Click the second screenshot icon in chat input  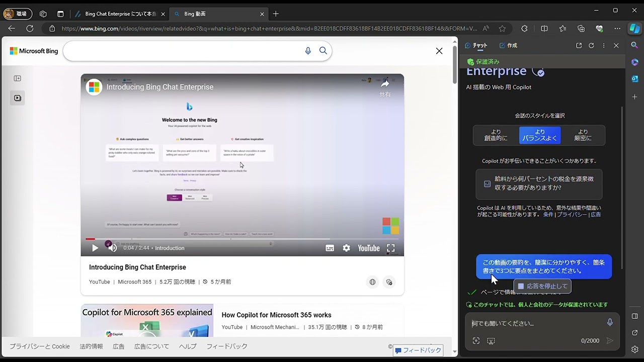[x=491, y=341]
